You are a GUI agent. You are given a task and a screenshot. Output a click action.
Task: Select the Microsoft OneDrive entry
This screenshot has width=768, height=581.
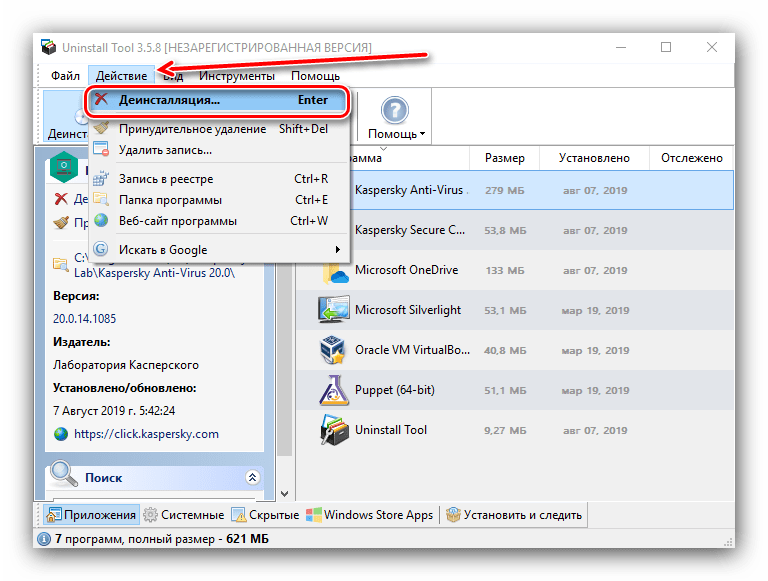coord(515,270)
